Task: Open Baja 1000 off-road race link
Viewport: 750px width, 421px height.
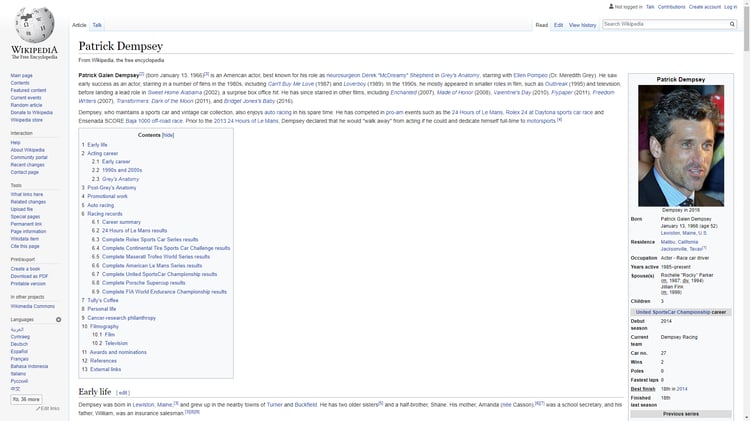Action: [154, 121]
